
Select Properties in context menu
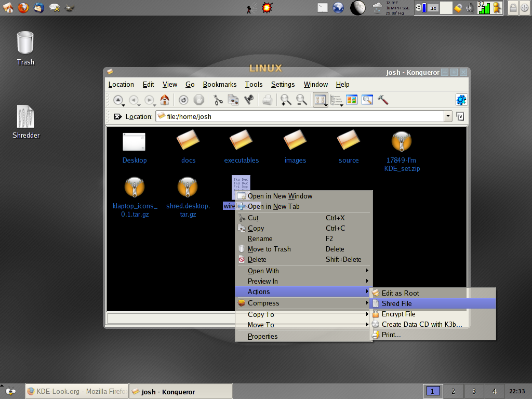point(303,336)
